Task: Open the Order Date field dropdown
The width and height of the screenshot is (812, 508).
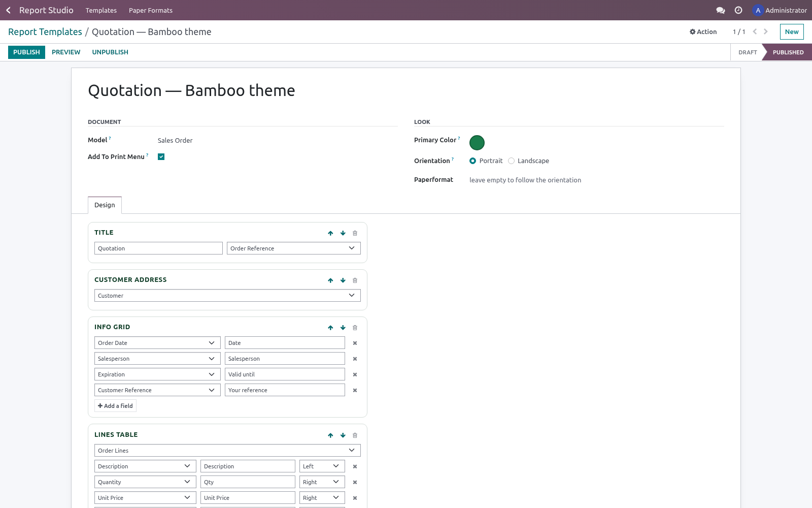Action: (157, 342)
